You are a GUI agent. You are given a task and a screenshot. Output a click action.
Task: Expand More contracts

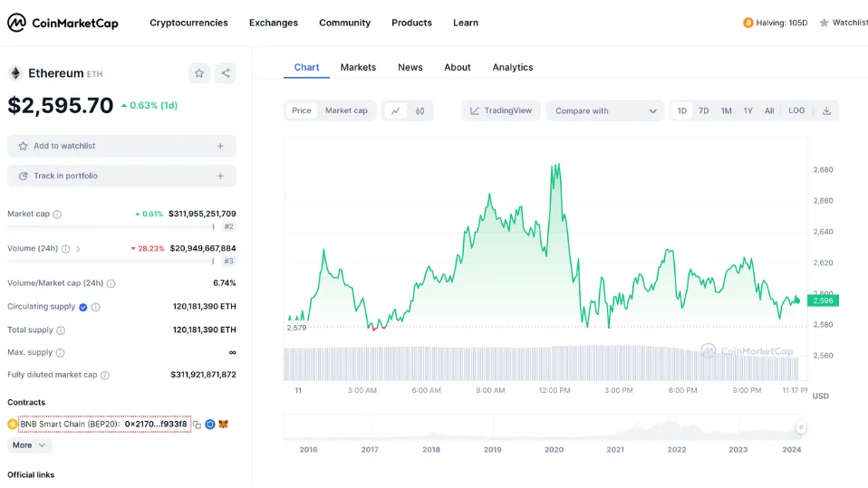(29, 445)
